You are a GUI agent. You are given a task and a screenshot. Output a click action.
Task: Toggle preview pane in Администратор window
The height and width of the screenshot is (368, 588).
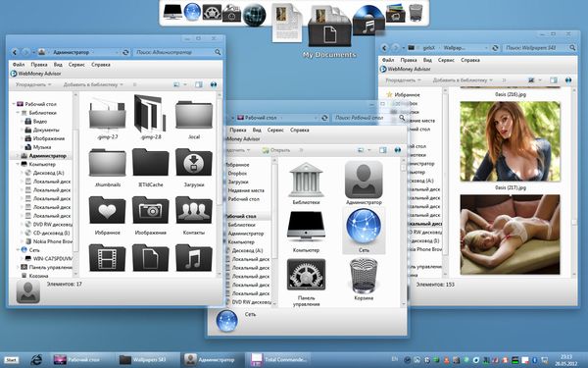199,84
